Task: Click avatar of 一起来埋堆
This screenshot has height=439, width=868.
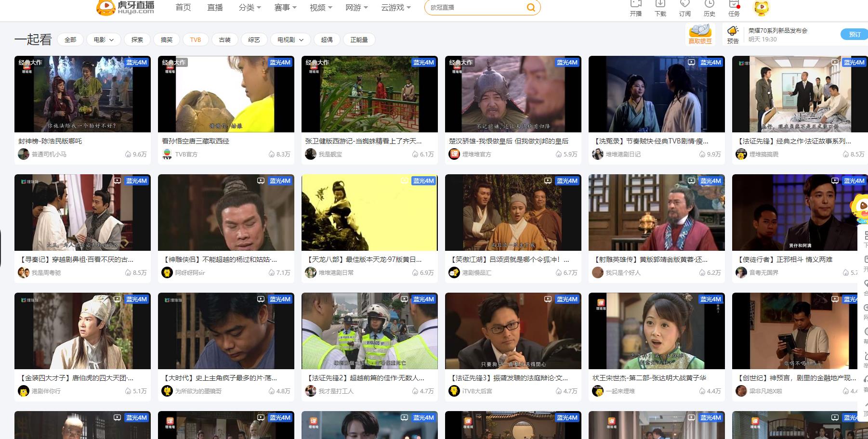Action: click(x=598, y=391)
